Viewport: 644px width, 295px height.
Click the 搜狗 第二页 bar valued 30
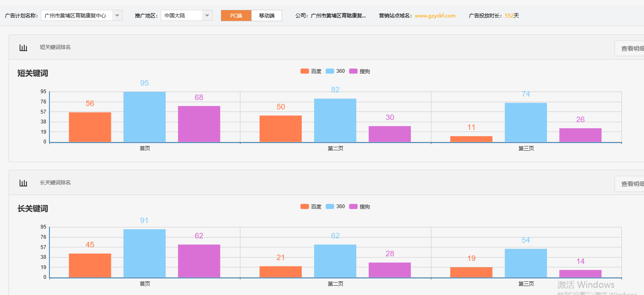point(390,134)
